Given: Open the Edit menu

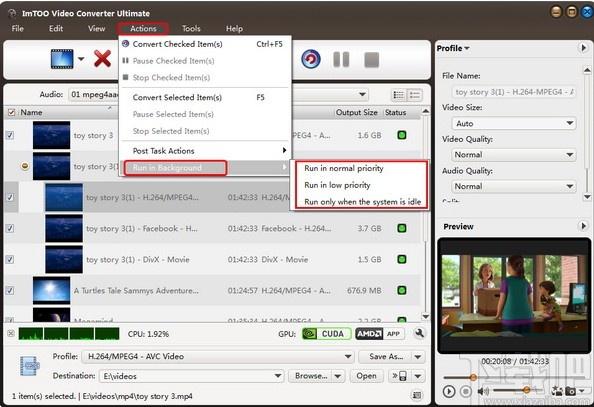Looking at the screenshot, I should [56, 28].
